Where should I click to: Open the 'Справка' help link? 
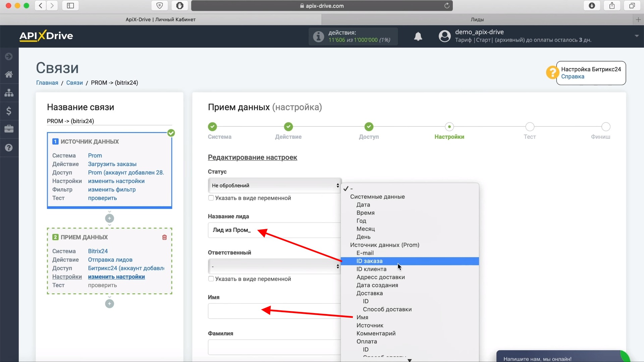click(x=573, y=77)
